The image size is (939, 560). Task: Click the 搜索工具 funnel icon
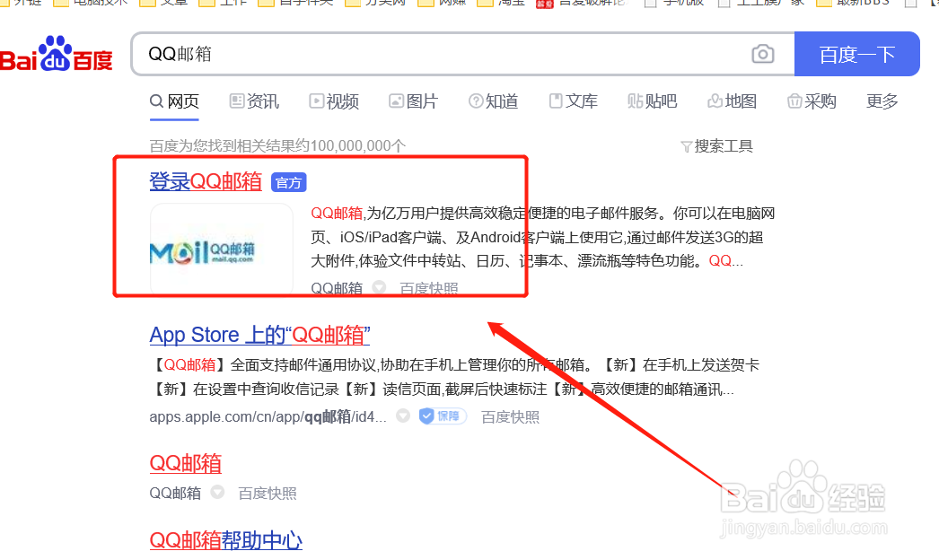[x=687, y=147]
